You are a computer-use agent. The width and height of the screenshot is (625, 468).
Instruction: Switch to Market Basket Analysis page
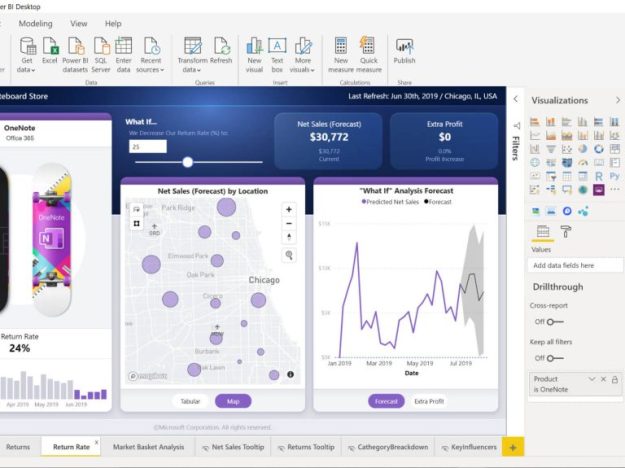coord(148,447)
